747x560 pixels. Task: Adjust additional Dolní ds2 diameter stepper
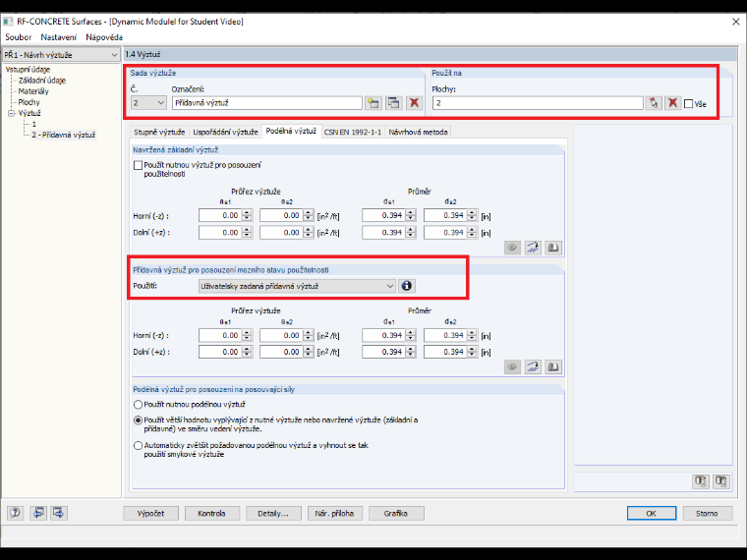click(x=472, y=352)
